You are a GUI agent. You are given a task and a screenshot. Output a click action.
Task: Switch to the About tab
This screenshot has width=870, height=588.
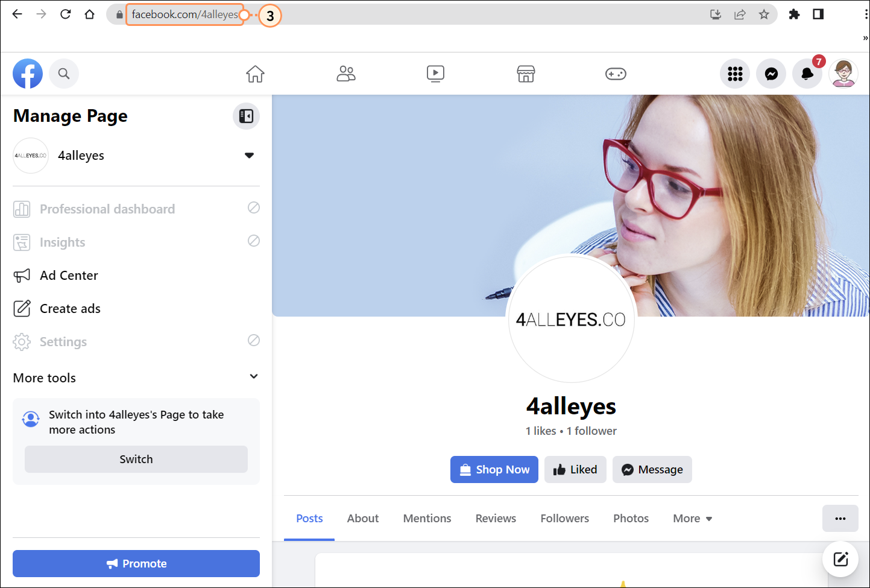363,519
